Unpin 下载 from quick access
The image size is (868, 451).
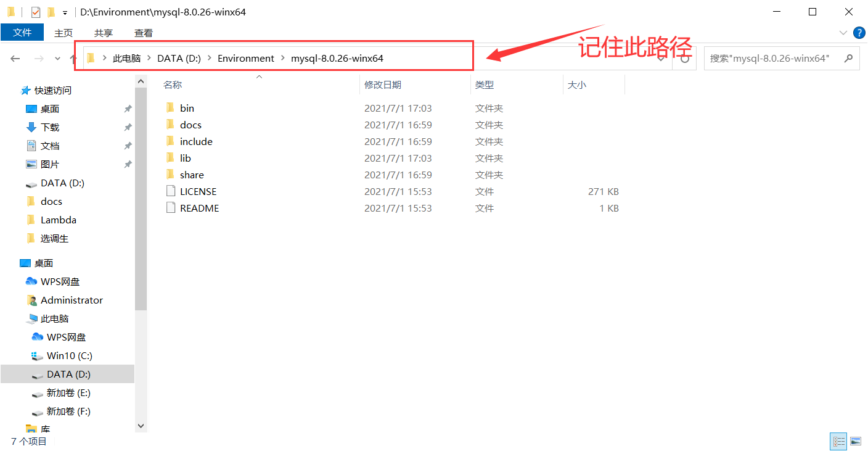(128, 127)
